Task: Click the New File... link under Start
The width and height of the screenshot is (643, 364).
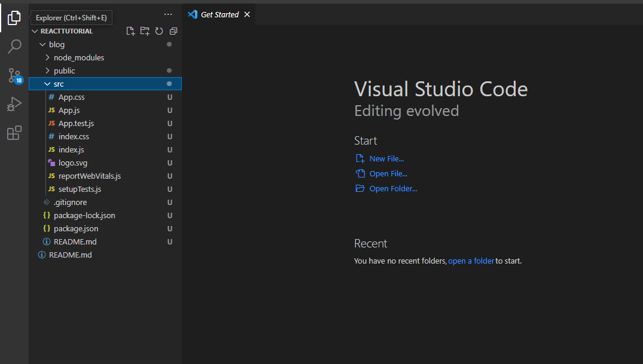Action: 386,158
